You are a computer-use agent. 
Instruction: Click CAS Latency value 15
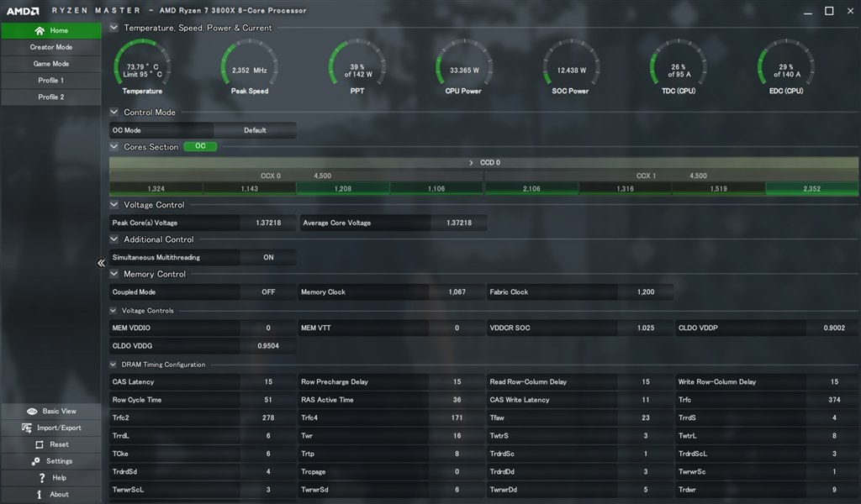tap(268, 381)
